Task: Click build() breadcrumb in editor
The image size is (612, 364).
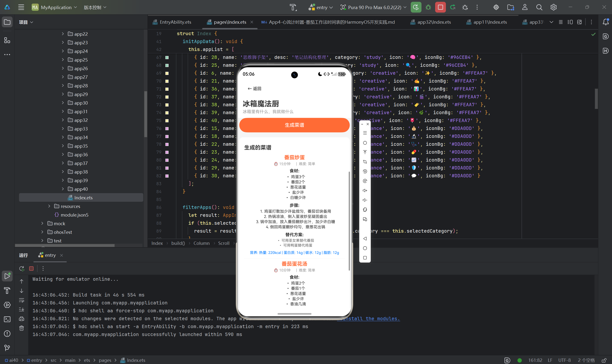Action: coord(178,243)
